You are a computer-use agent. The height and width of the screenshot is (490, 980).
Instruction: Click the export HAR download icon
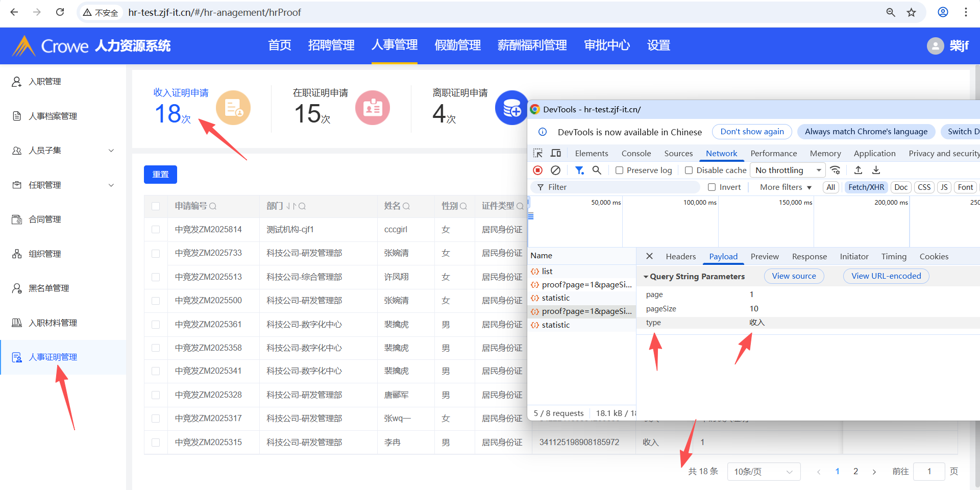[x=876, y=170]
